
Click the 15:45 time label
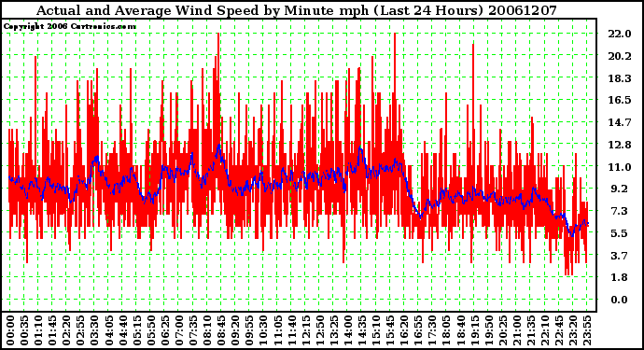point(390,330)
